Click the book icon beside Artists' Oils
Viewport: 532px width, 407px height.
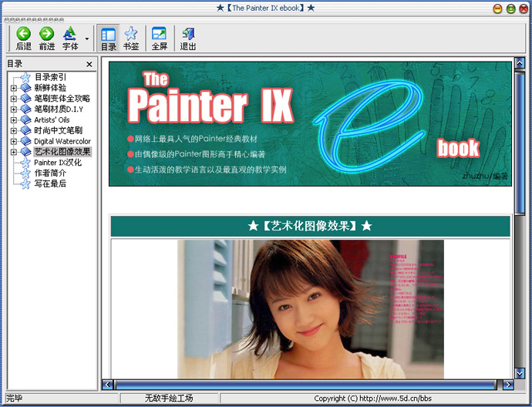point(25,119)
